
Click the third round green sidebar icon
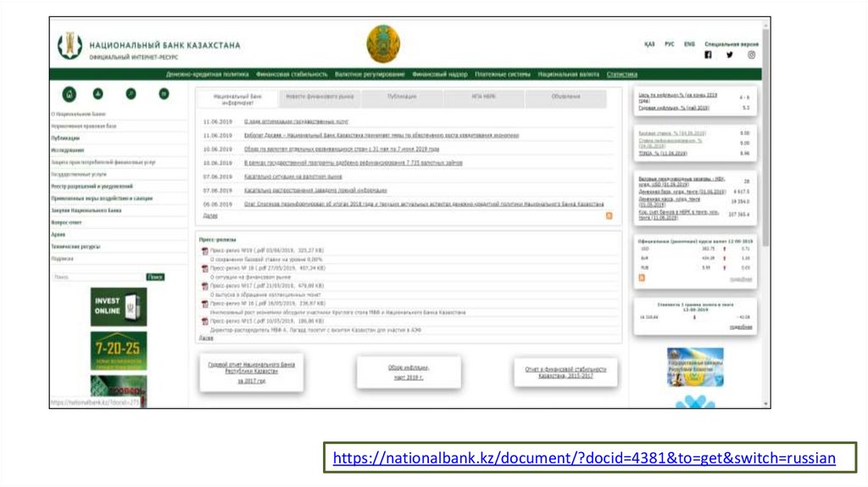(131, 93)
